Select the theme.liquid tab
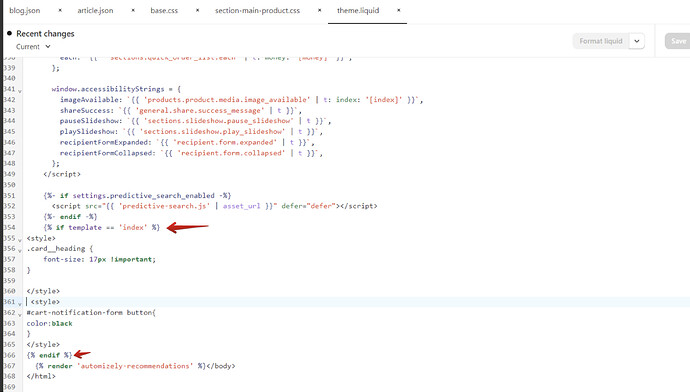The image size is (690, 392). pos(358,11)
